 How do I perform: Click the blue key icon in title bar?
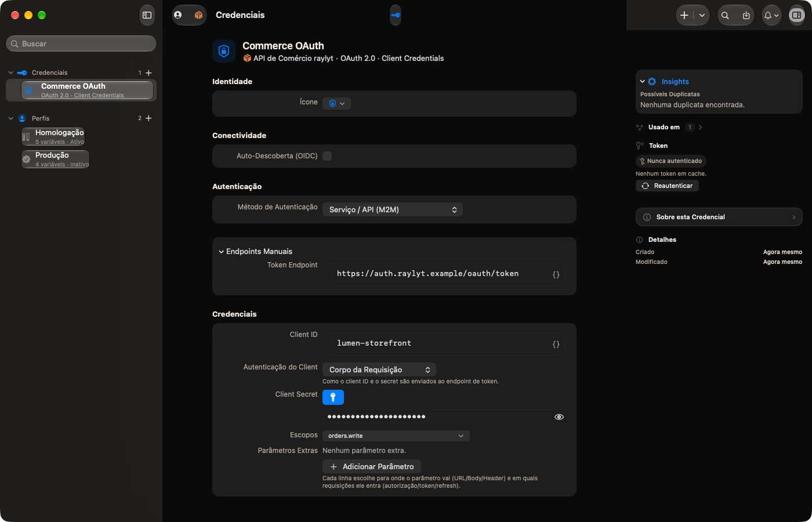[396, 15]
